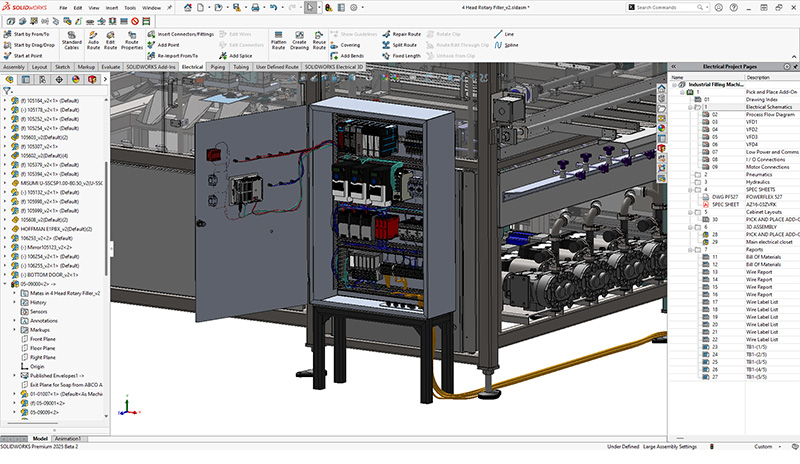
Task: Open the DisplayManager color ball tab
Action: pos(76,80)
